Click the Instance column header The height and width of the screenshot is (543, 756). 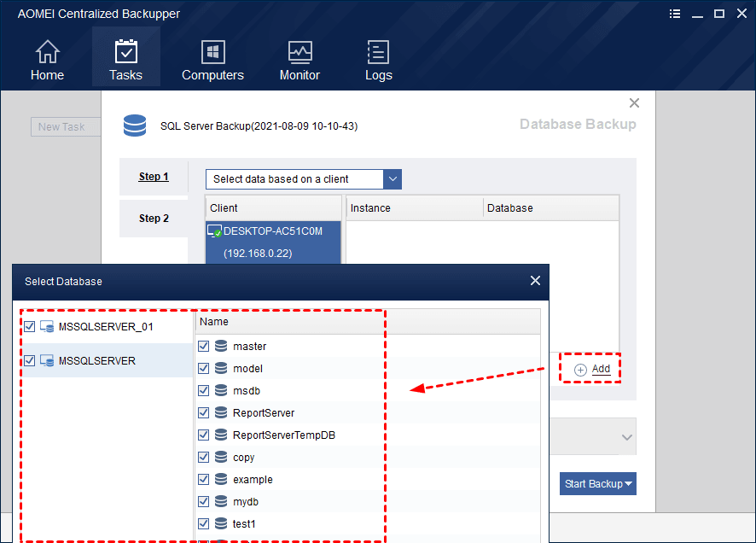click(x=414, y=207)
